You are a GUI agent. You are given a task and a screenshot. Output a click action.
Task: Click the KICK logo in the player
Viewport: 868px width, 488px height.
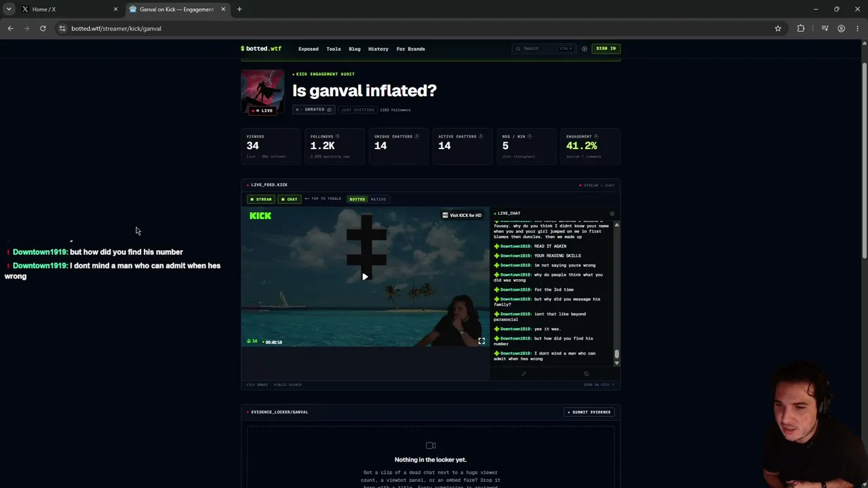coord(260,216)
